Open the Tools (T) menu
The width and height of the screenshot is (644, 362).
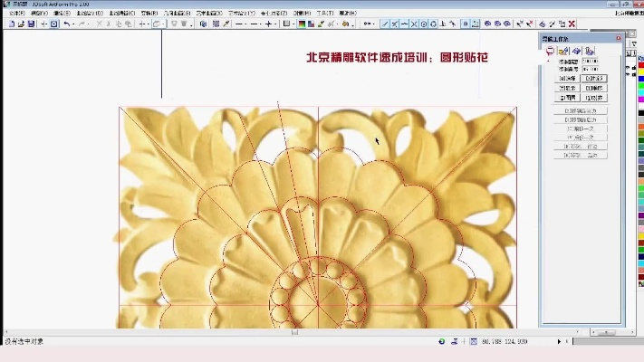[x=325, y=14]
